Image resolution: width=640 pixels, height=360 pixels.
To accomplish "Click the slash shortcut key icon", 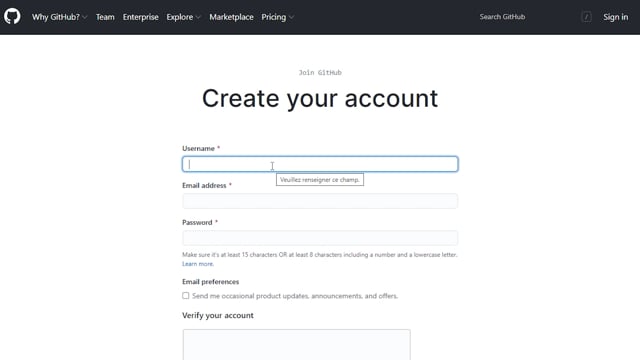I will click(x=587, y=17).
